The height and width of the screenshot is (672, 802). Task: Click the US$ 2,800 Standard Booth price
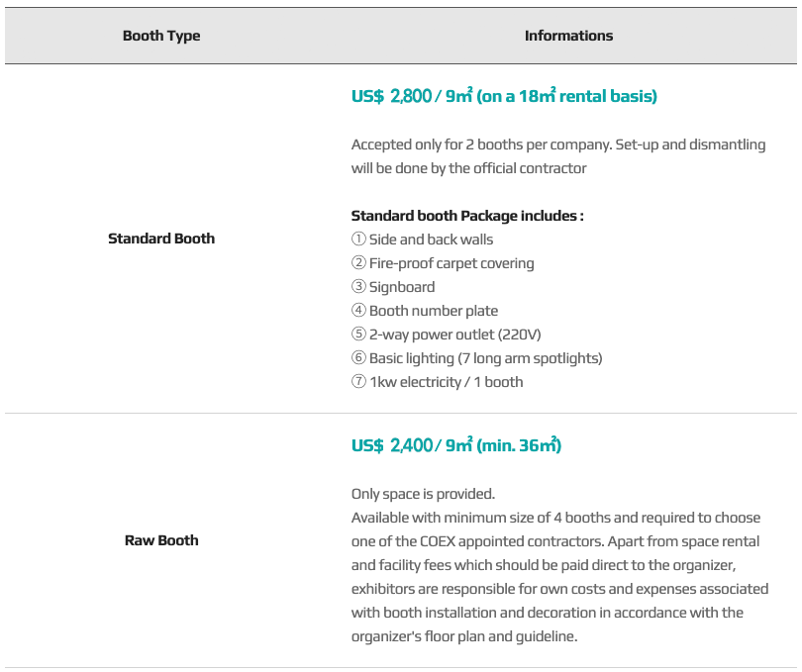[x=504, y=96]
